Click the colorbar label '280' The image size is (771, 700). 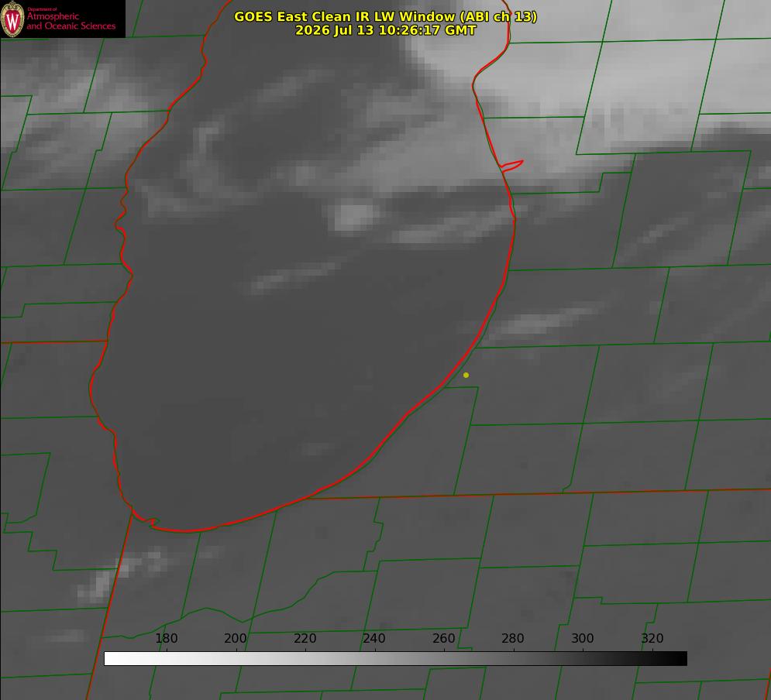(x=513, y=638)
